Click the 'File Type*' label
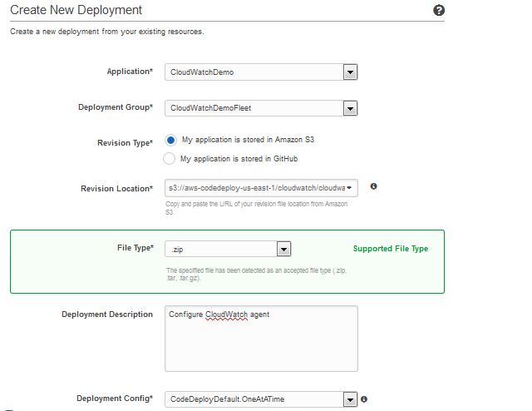The height and width of the screenshot is (411, 532). (135, 248)
